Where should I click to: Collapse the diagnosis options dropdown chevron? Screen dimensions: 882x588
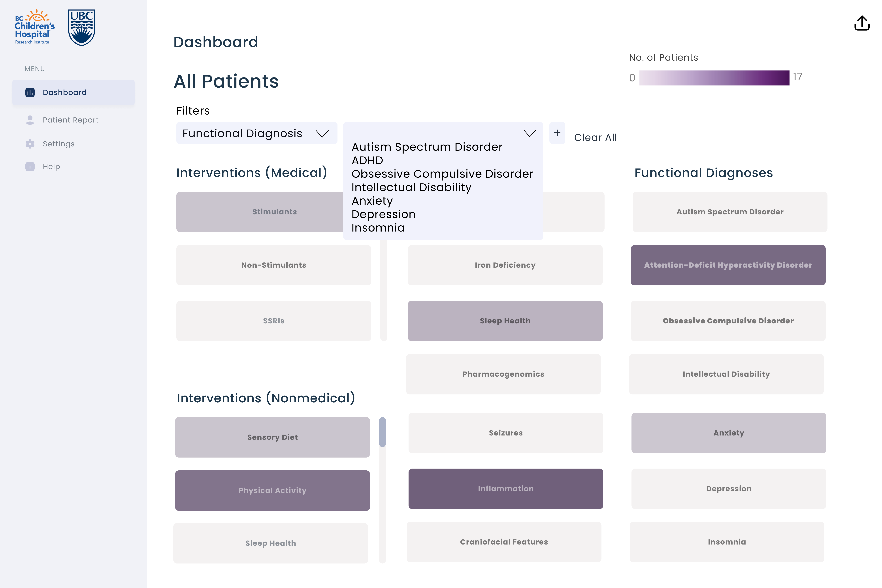(x=530, y=133)
